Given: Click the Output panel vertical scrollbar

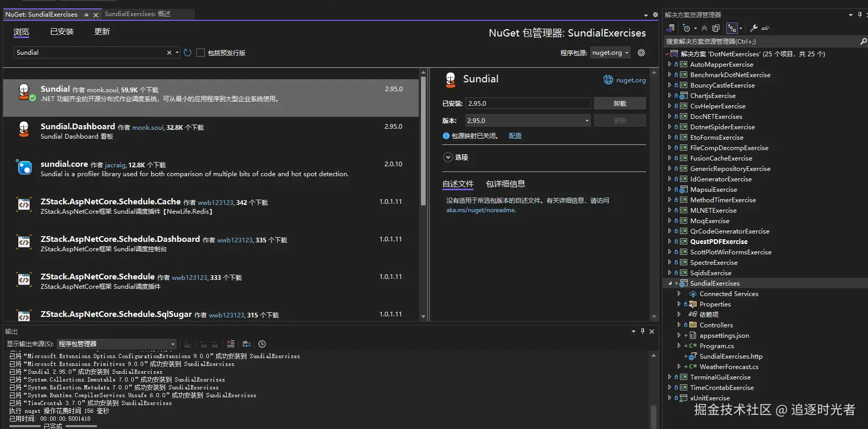Looking at the screenshot, I should 653,416.
